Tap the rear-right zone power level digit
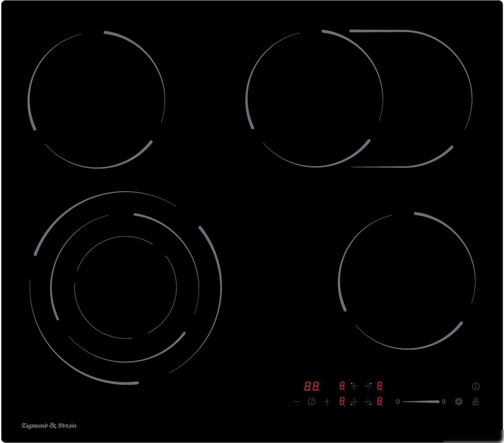This screenshot has width=504, height=443. point(379,386)
